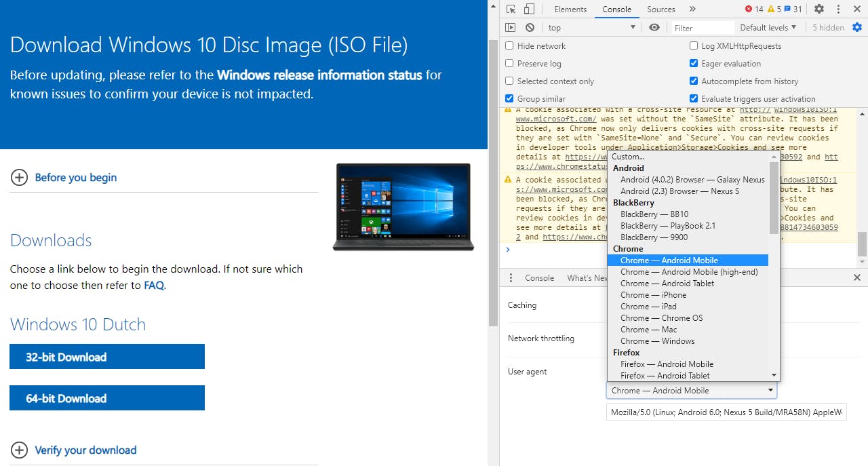Click the 64-bit Download button
The image size is (868, 466).
coord(107,398)
